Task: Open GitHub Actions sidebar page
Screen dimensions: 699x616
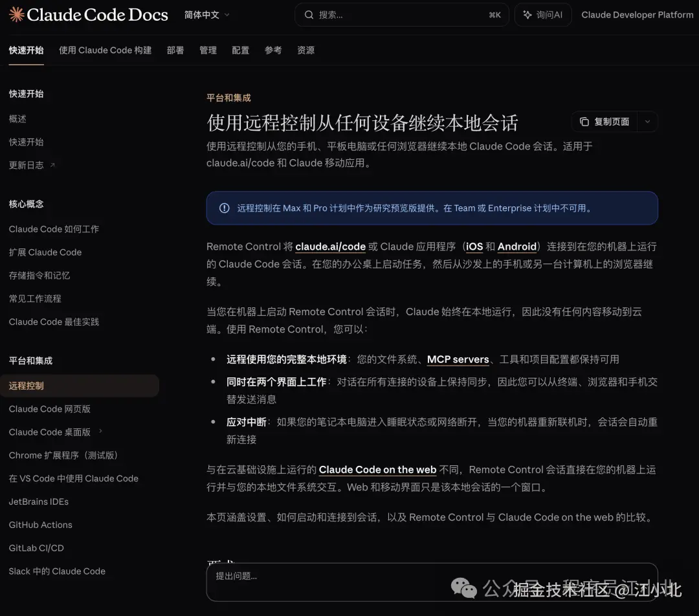Action: point(41,525)
